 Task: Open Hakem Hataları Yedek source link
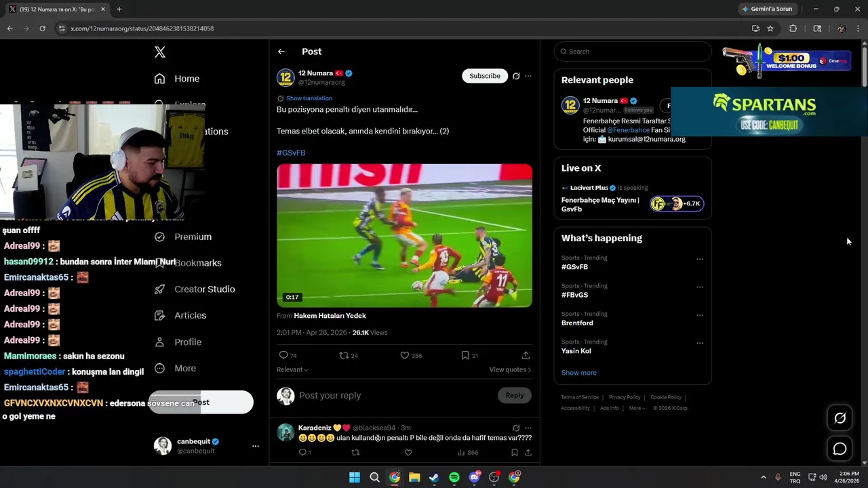coord(330,316)
